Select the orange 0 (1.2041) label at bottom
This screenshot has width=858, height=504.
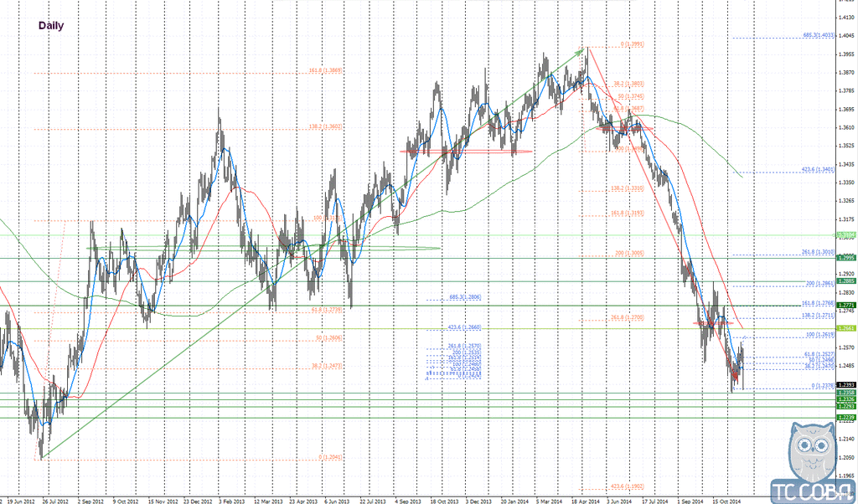click(330, 457)
